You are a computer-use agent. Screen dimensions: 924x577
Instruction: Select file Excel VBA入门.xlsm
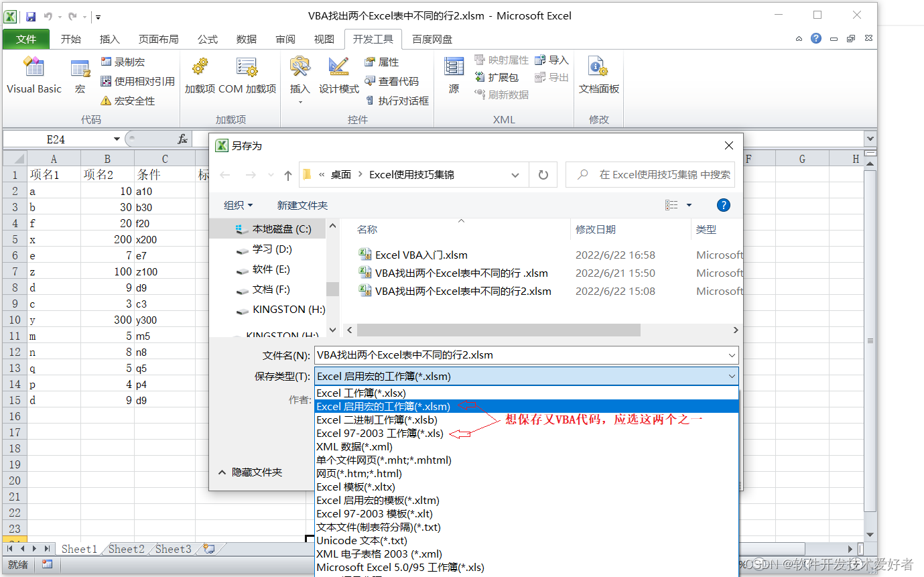click(x=413, y=255)
